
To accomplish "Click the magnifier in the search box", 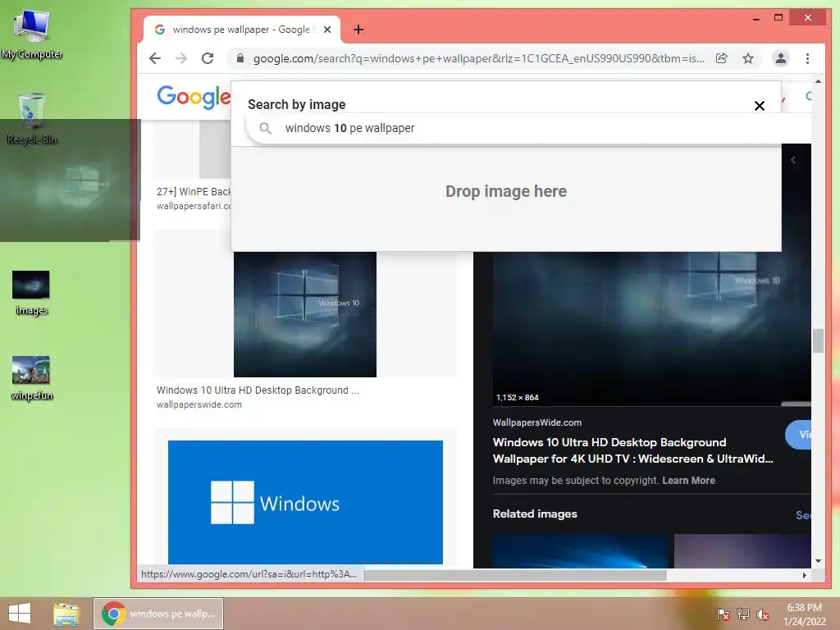I will (x=265, y=128).
